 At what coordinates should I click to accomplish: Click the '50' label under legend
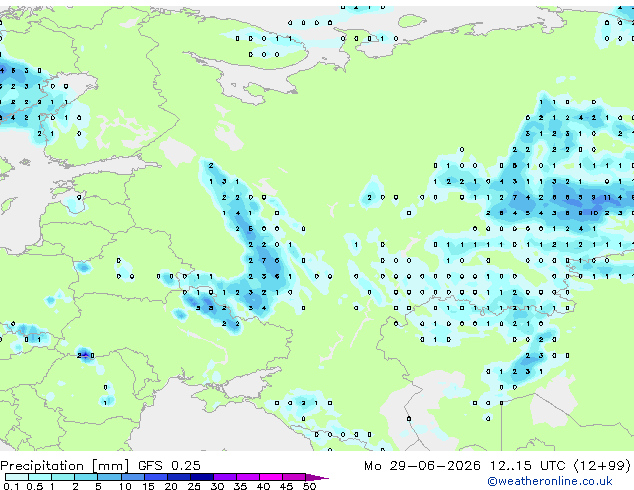[309, 486]
